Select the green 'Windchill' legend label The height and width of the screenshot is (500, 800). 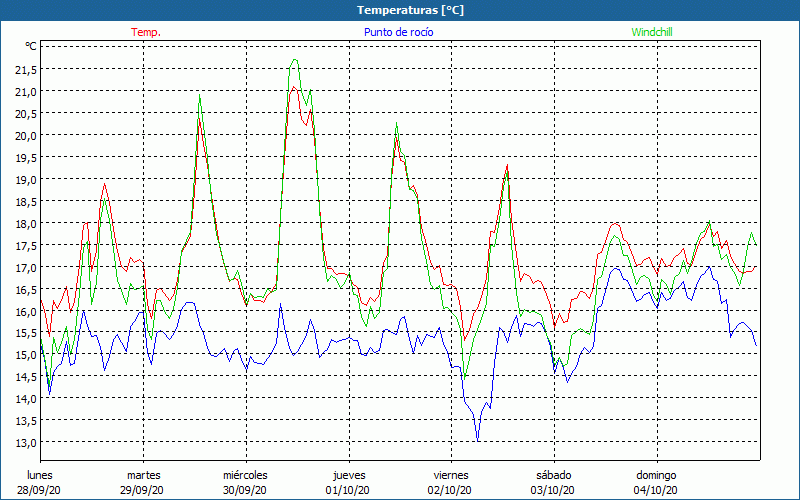pos(652,32)
